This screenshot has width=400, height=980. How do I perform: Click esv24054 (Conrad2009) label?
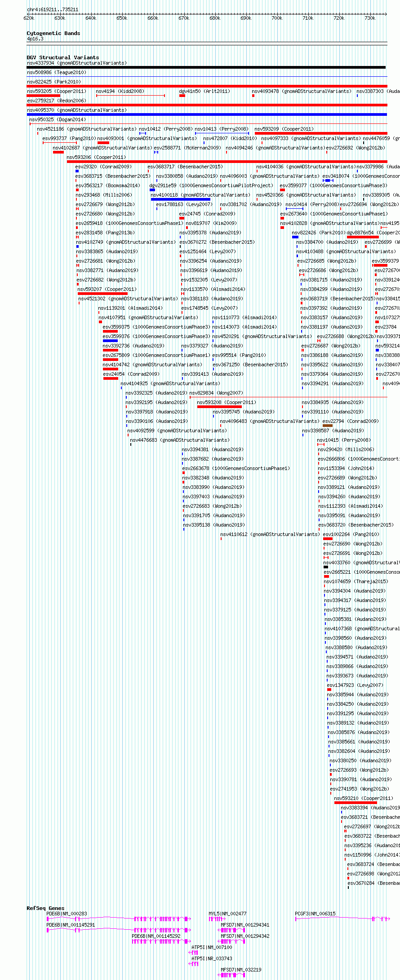point(131,374)
